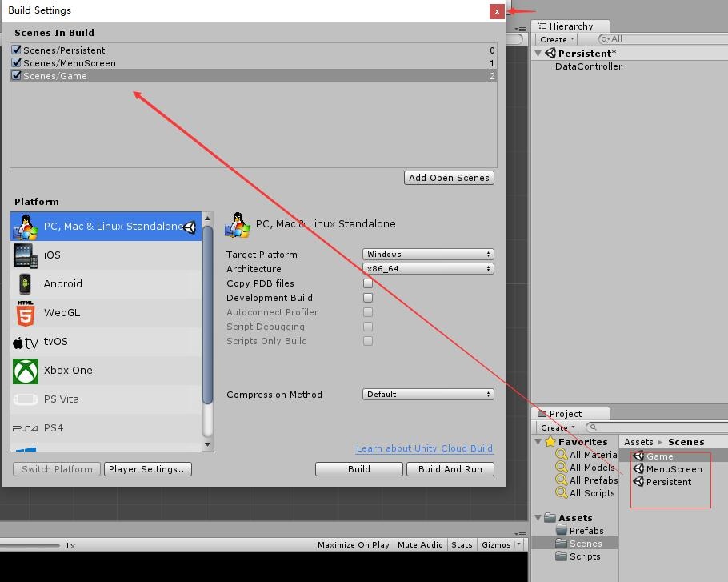Collapse the Persistent* scene in Hierarchy
The width and height of the screenshot is (728, 582).
click(538, 54)
